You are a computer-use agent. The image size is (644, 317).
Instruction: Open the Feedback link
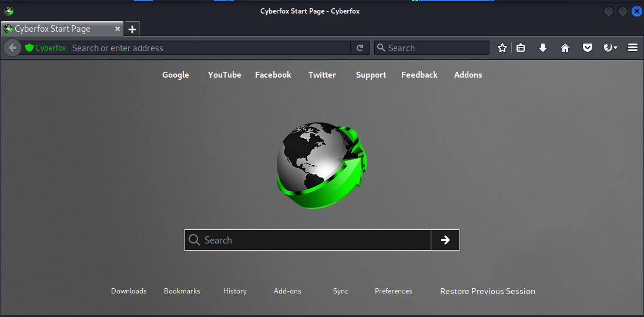click(420, 75)
